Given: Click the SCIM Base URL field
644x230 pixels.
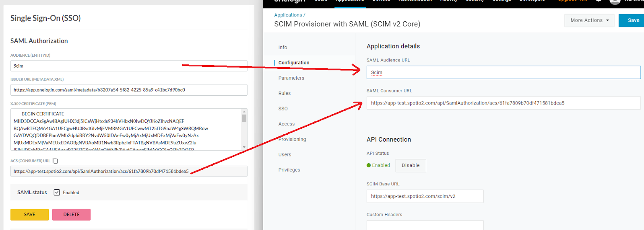Looking at the screenshot, I should pyautogui.click(x=425, y=196).
